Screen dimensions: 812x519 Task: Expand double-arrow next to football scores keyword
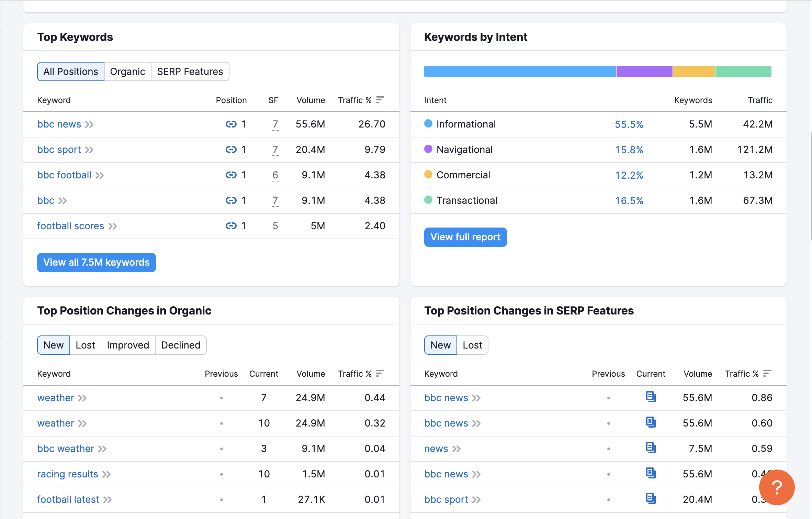coord(113,226)
